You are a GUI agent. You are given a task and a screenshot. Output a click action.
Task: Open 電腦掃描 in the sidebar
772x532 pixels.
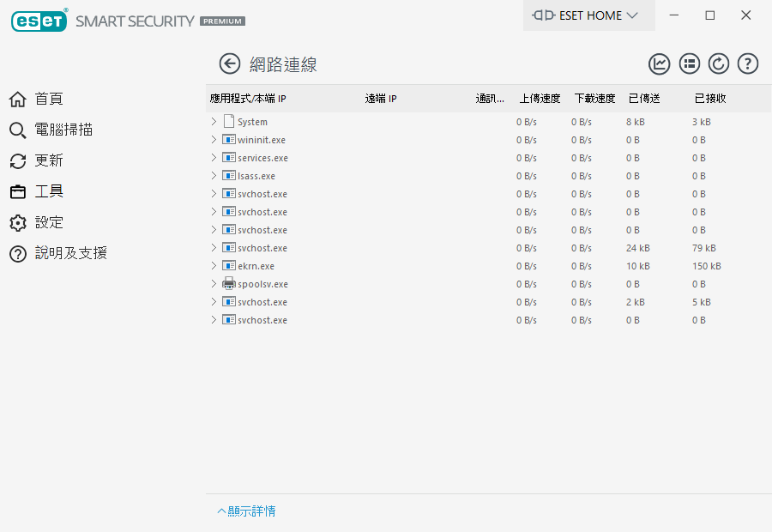click(63, 130)
